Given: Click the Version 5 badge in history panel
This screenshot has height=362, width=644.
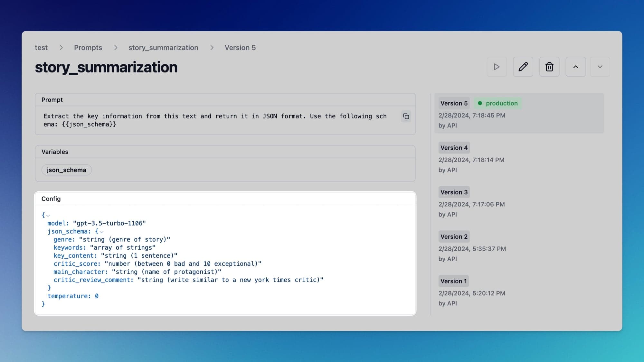Looking at the screenshot, I should pos(454,103).
